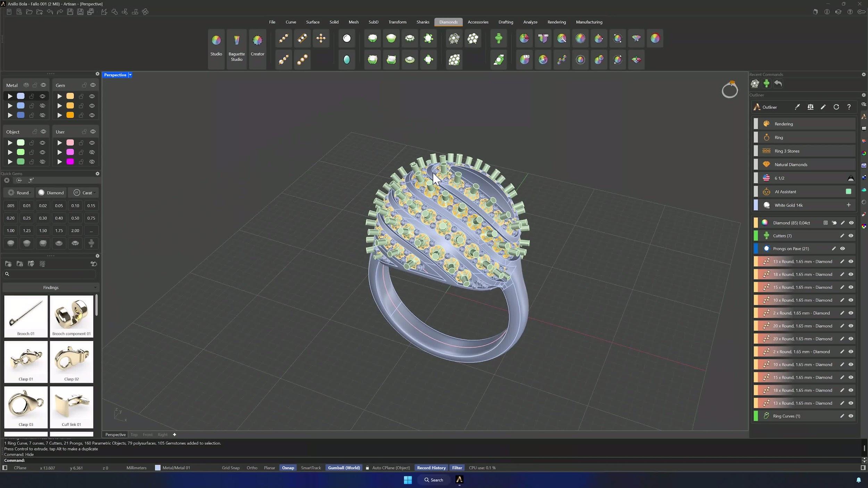Choose the teal oval cabochon tool
This screenshot has width=868, height=488.
347,59
